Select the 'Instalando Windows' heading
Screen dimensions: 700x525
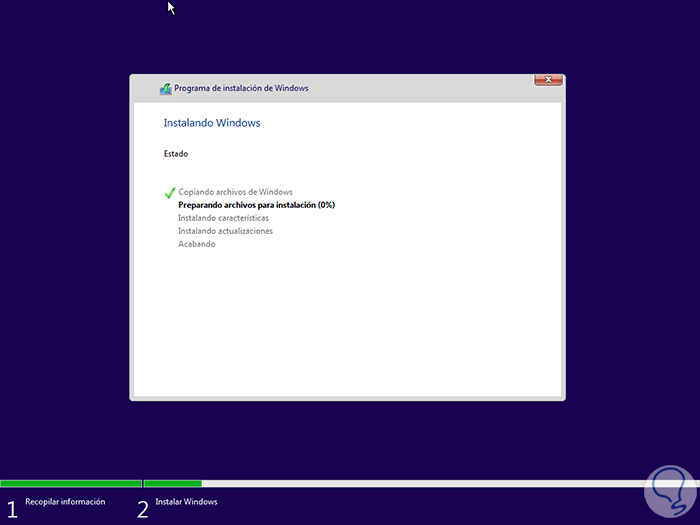click(x=212, y=123)
